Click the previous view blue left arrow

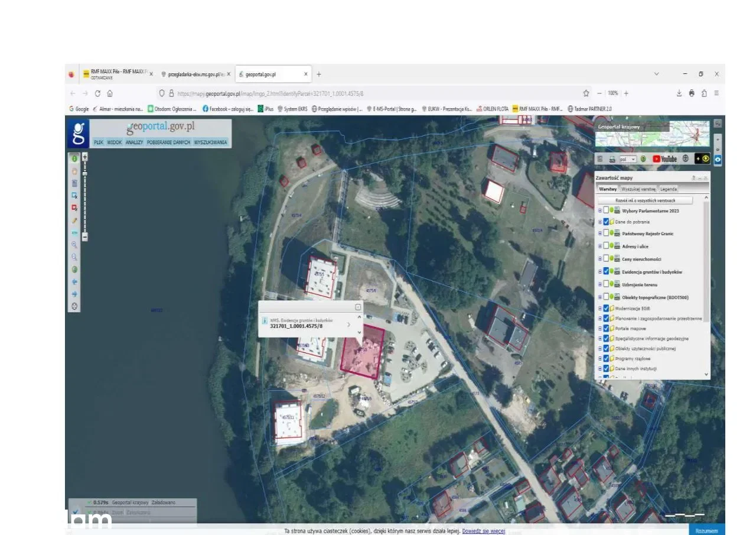pos(74,282)
